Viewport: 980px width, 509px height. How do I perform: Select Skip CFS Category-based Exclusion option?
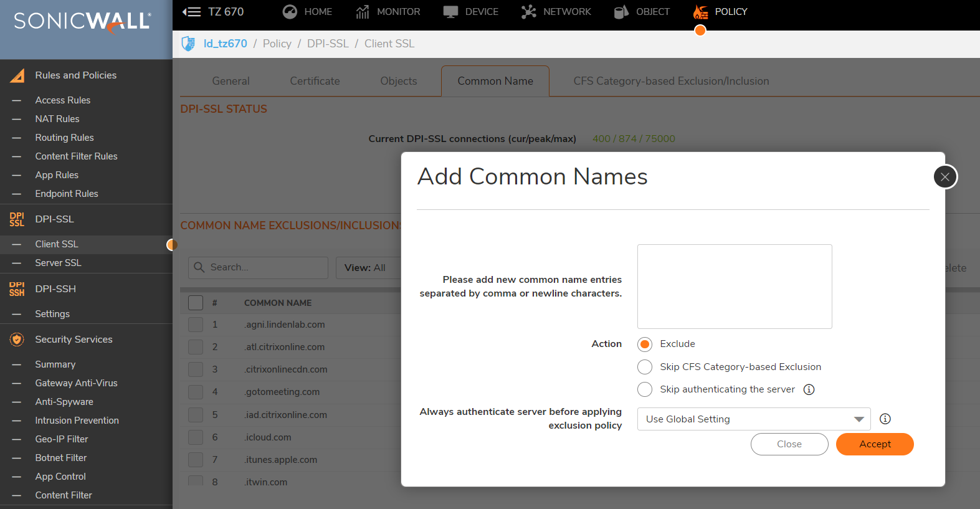(x=645, y=367)
